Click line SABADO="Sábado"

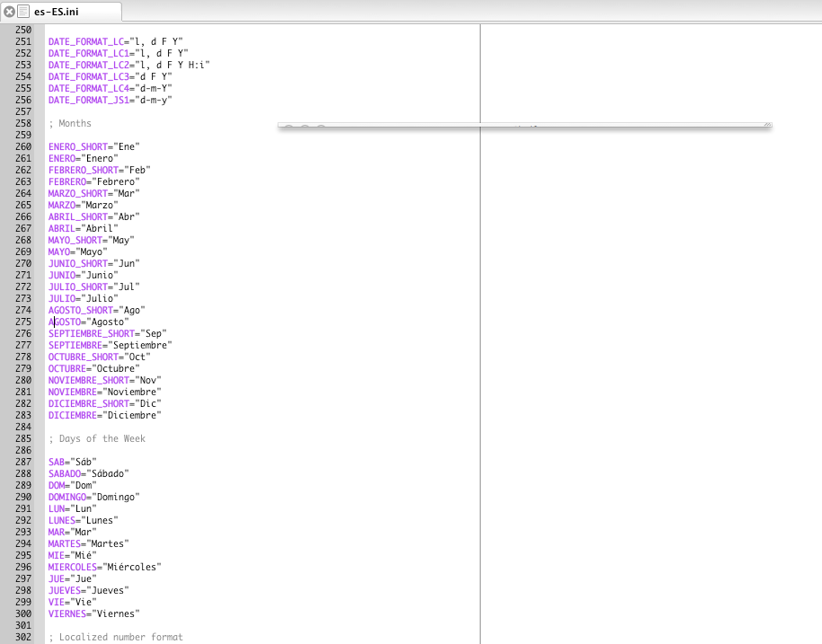pos(89,473)
